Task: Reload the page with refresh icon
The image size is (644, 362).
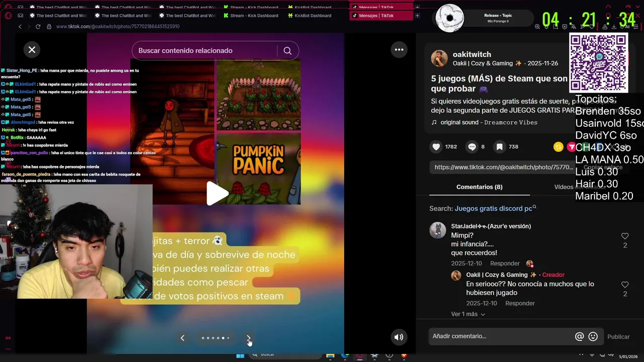Action: [38, 26]
